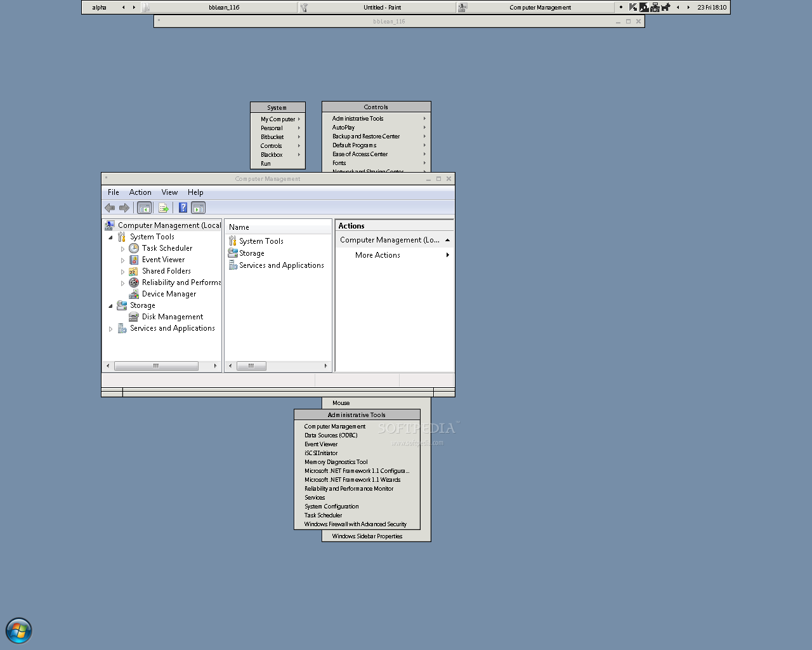Click the Back arrow toolbar icon
The height and width of the screenshot is (650, 812).
[x=110, y=208]
